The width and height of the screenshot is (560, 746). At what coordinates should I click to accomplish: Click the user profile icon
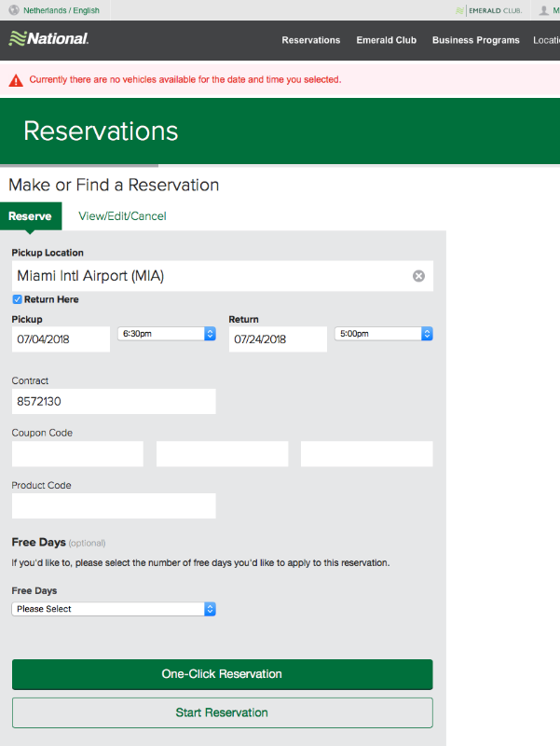point(544,10)
